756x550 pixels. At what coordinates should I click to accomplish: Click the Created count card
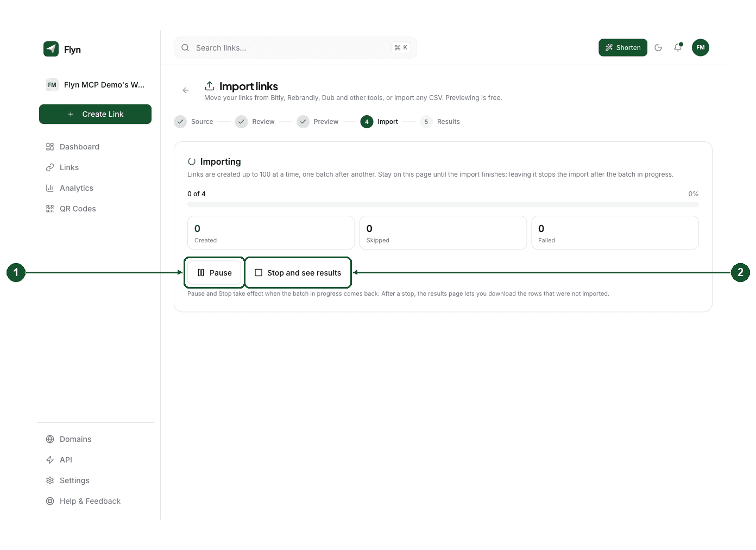point(271,233)
